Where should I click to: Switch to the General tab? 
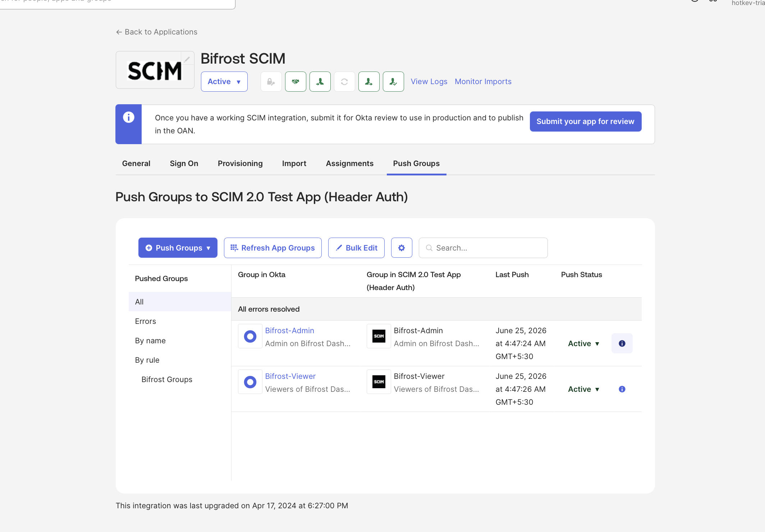point(136,164)
